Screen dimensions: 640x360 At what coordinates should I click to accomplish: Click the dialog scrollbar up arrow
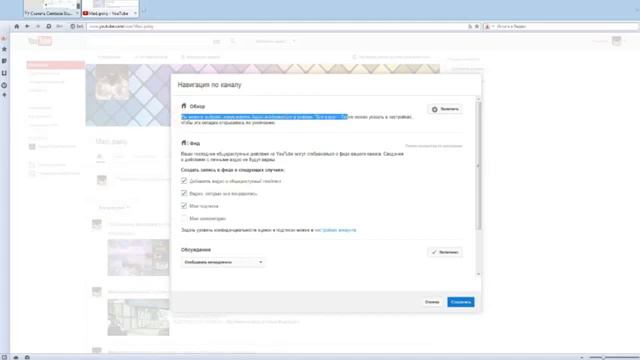478,99
